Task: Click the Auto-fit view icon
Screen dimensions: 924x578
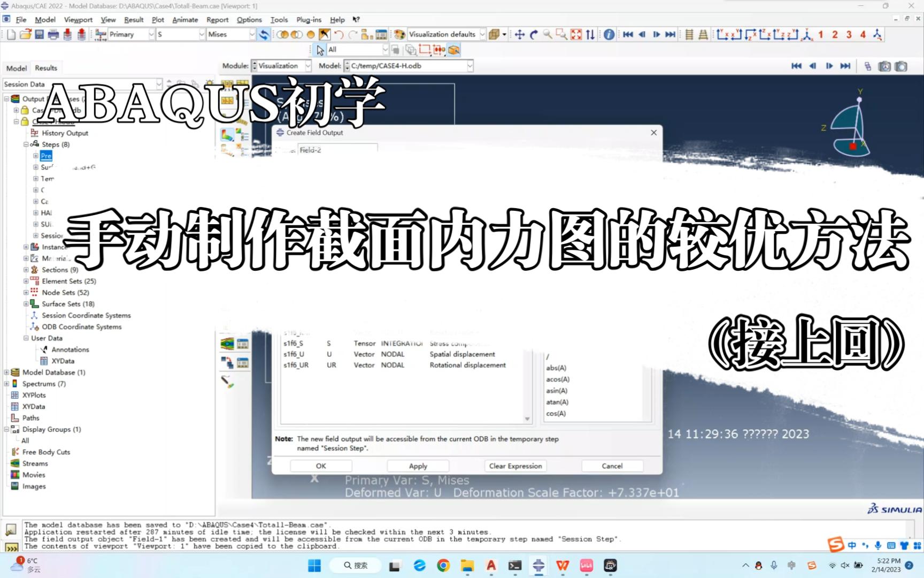Action: [576, 34]
